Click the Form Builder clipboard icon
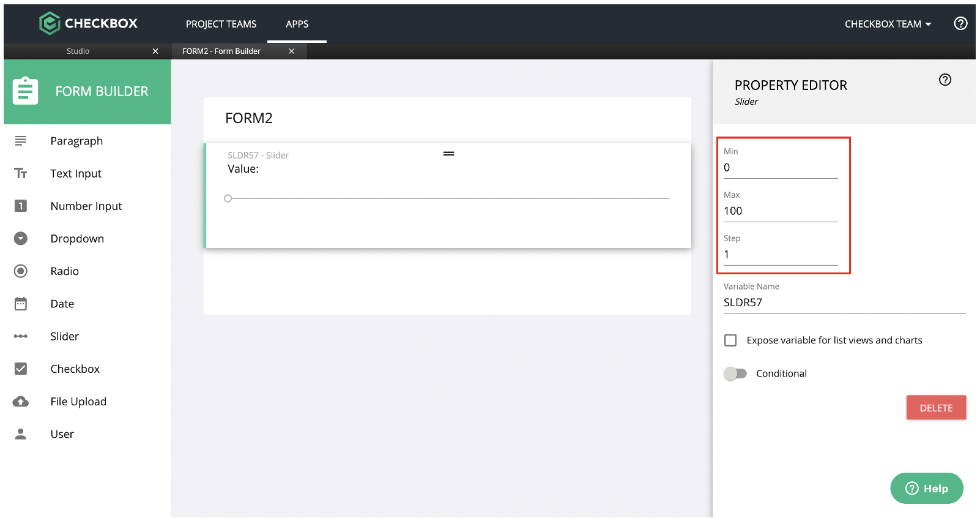Image resolution: width=980 pixels, height=518 pixels. (25, 91)
